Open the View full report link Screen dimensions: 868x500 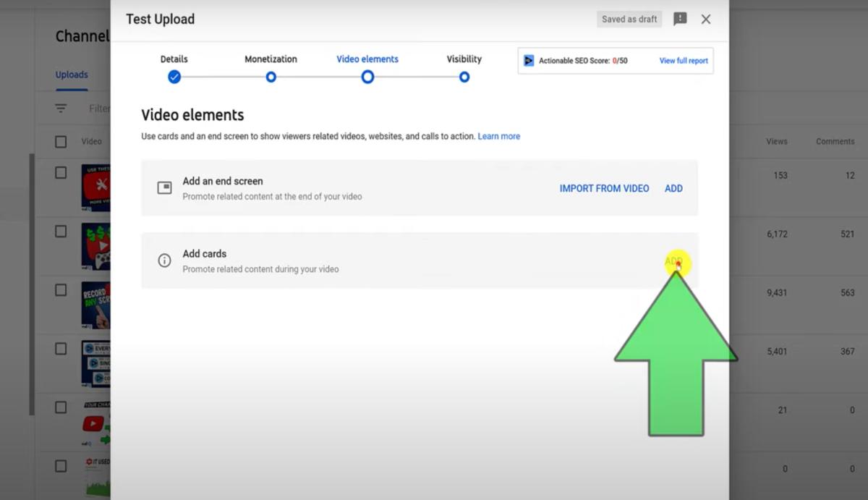point(683,61)
